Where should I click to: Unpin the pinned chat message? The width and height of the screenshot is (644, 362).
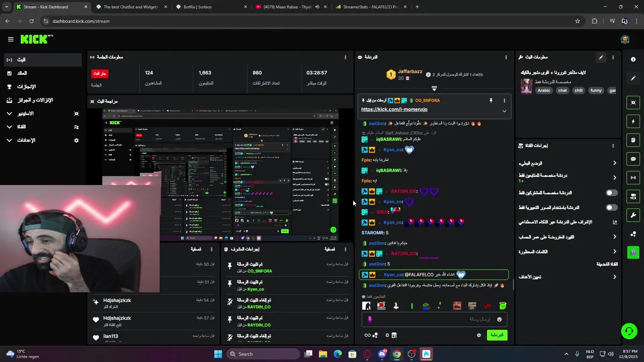pyautogui.click(x=491, y=101)
